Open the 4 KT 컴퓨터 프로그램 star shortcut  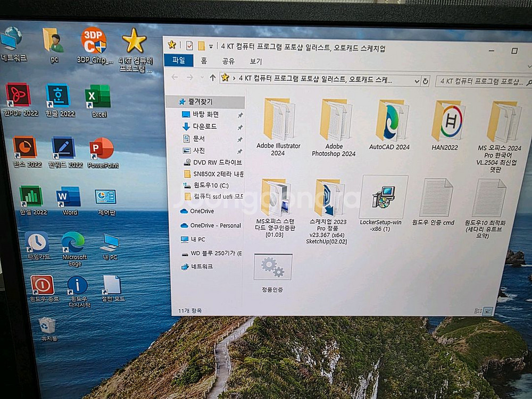135,50
